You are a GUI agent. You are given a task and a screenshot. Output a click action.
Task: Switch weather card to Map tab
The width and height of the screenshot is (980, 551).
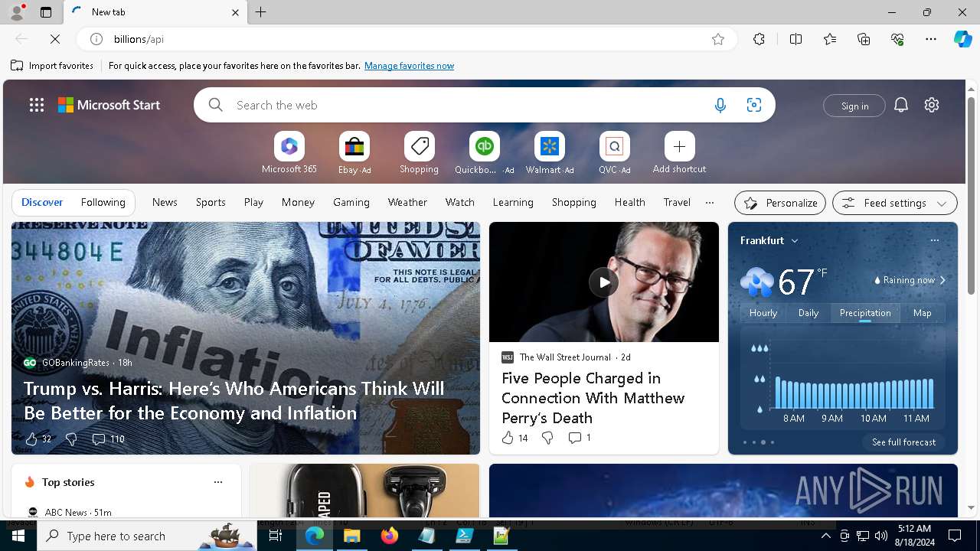tap(923, 313)
